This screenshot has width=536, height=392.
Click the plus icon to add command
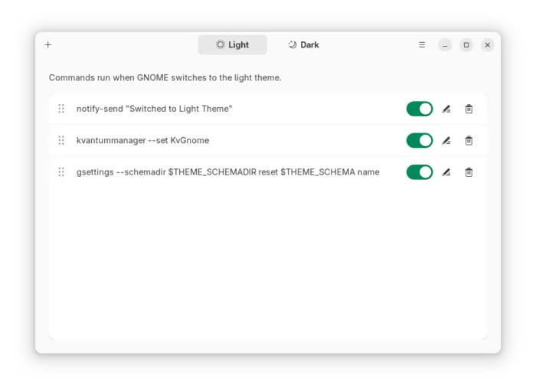48,45
